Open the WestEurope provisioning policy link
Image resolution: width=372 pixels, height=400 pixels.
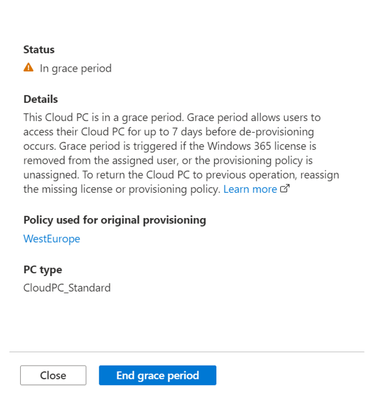click(x=52, y=239)
